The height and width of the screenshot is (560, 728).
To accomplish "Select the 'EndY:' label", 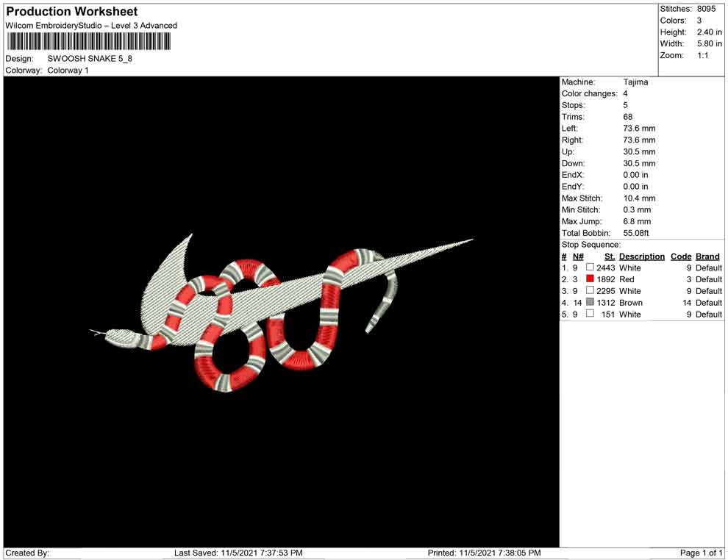I will (572, 187).
